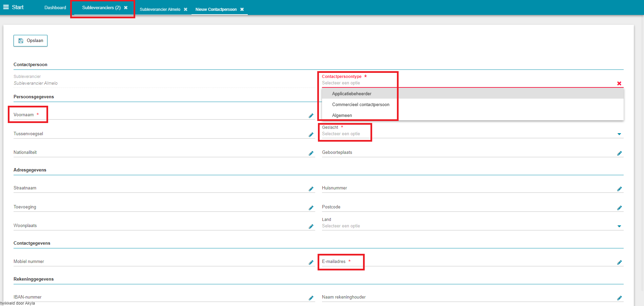
Task: Close the Subleveranciers (2) tab
Action: tap(126, 7)
